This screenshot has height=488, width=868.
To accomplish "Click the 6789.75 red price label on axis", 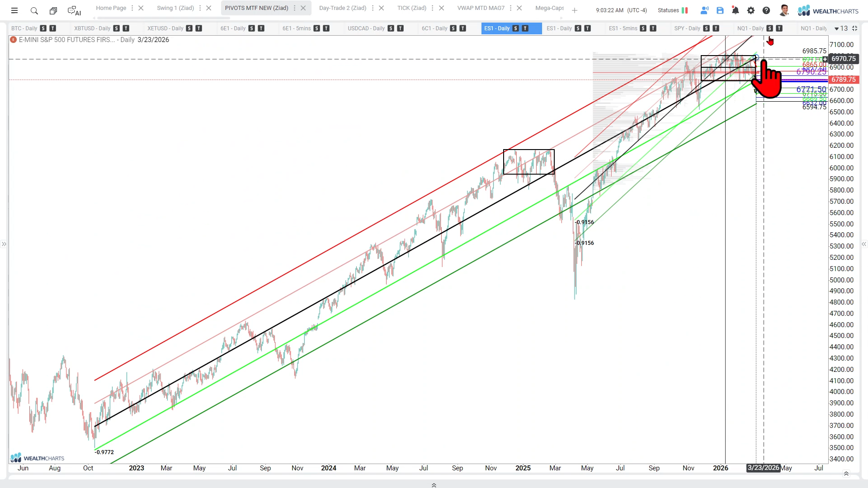I will [843, 80].
